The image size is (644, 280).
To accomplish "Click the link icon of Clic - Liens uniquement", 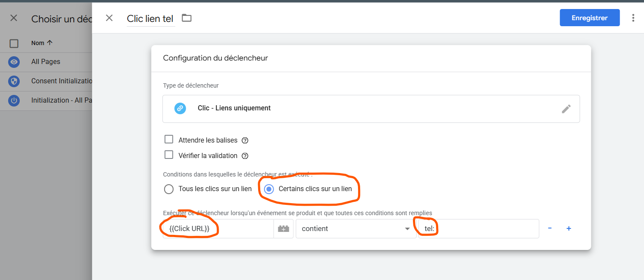I will click(x=180, y=108).
